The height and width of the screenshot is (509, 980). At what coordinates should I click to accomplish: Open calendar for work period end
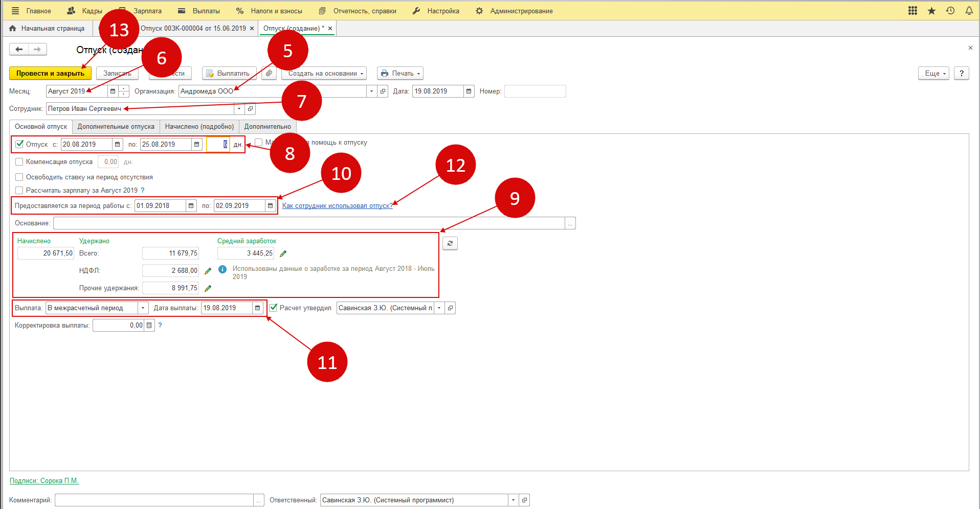pyautogui.click(x=270, y=206)
